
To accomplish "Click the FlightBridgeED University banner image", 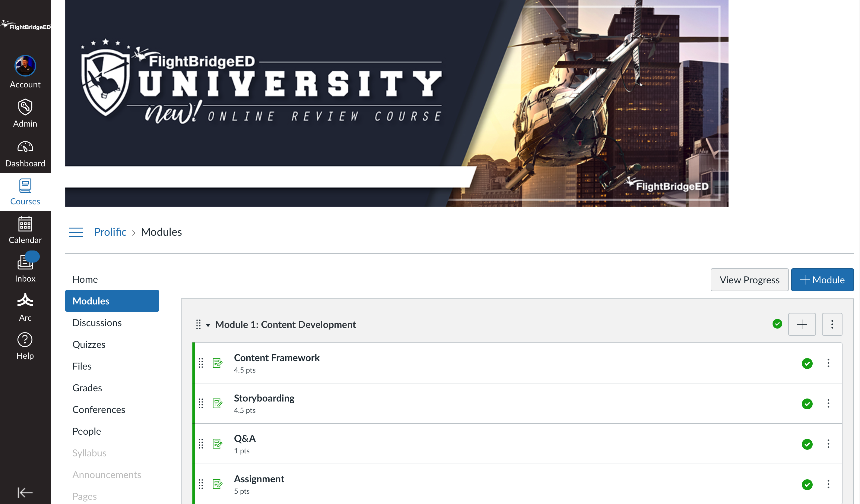I will click(x=397, y=103).
